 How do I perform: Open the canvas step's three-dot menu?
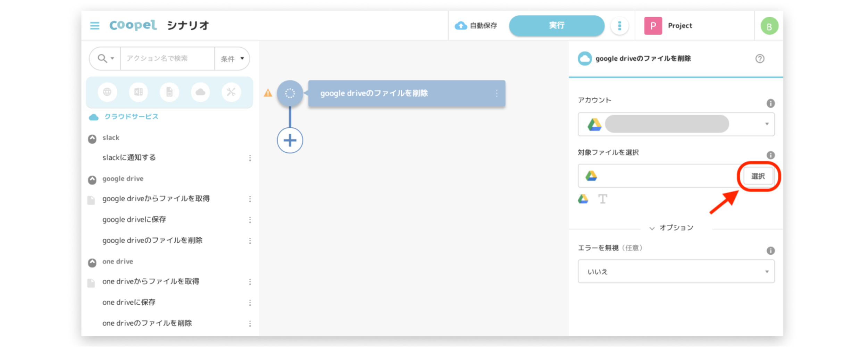click(x=497, y=93)
